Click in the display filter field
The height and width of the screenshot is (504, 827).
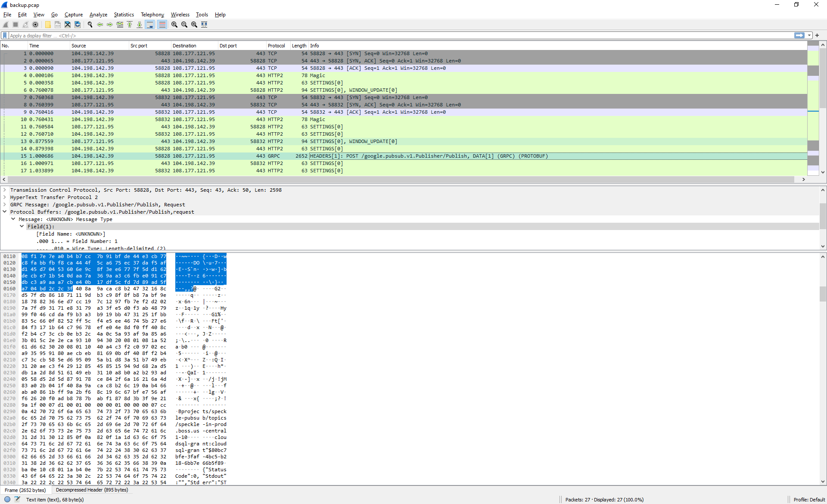coord(388,36)
